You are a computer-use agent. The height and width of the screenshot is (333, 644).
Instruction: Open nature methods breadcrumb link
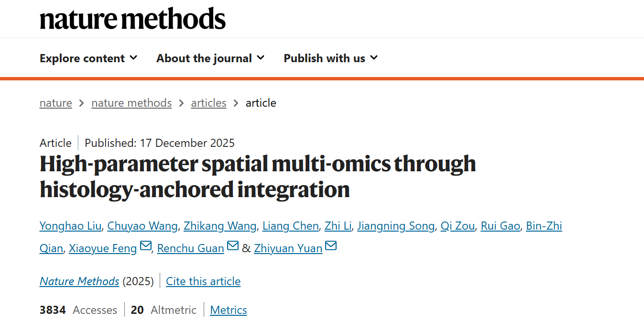(x=131, y=103)
